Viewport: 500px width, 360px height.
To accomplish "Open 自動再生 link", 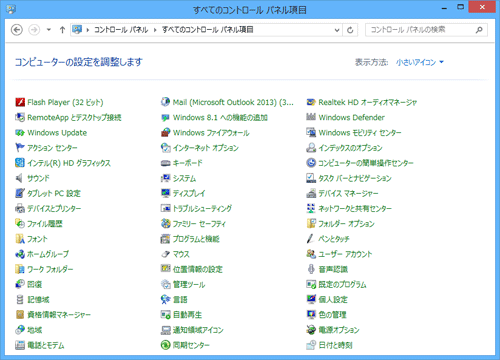I will (x=187, y=315).
